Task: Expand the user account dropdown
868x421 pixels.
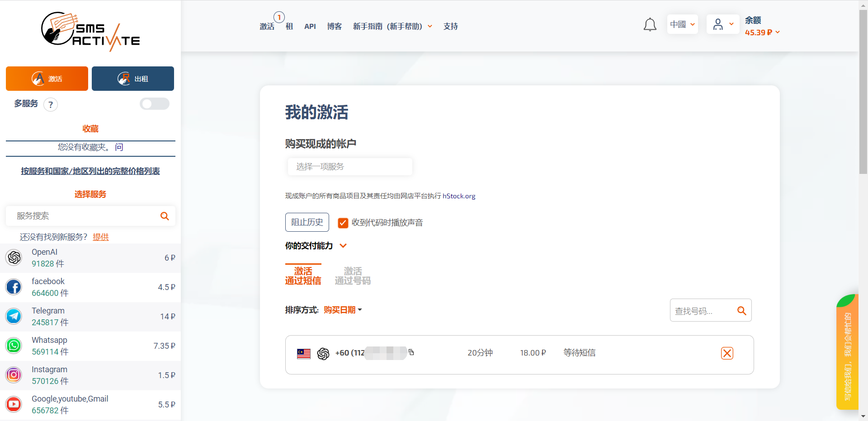Action: click(722, 24)
